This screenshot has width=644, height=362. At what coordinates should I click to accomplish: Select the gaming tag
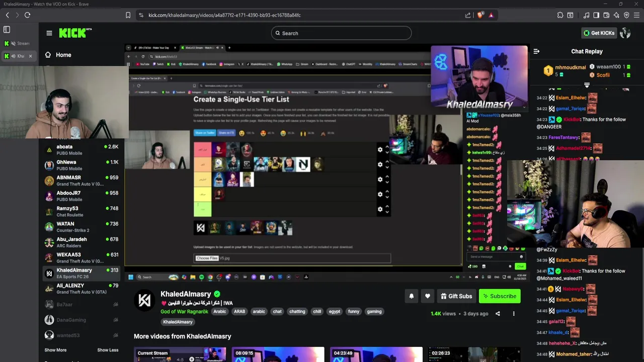[374, 312]
